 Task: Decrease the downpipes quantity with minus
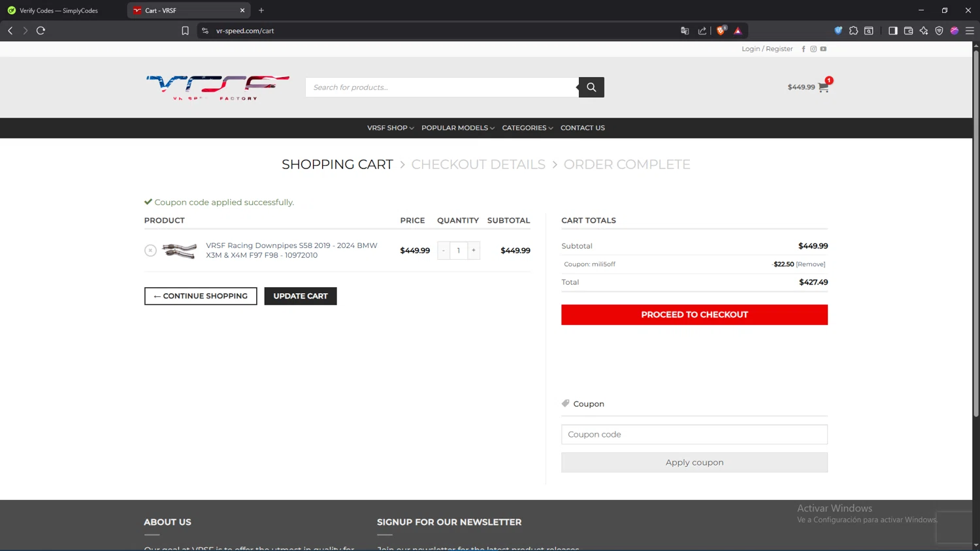pos(444,251)
